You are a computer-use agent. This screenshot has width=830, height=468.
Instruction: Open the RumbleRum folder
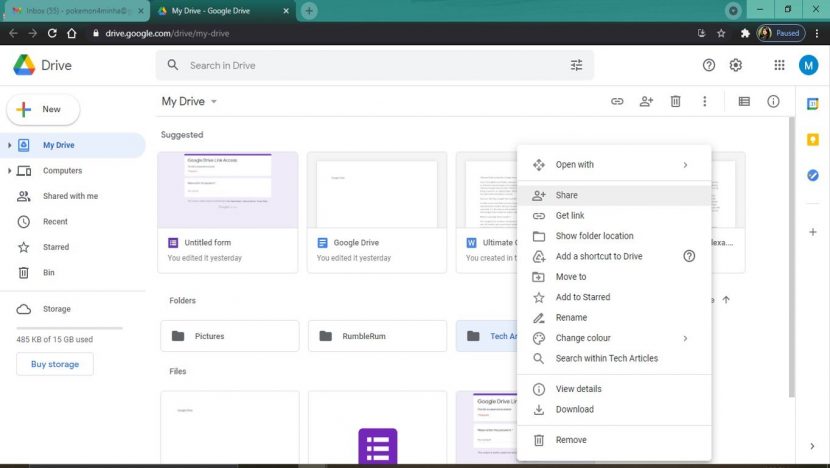pos(377,336)
